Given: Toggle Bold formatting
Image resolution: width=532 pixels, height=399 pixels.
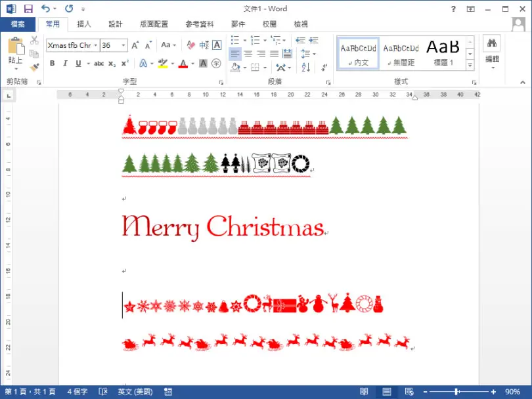Looking at the screenshot, I should click(x=53, y=64).
